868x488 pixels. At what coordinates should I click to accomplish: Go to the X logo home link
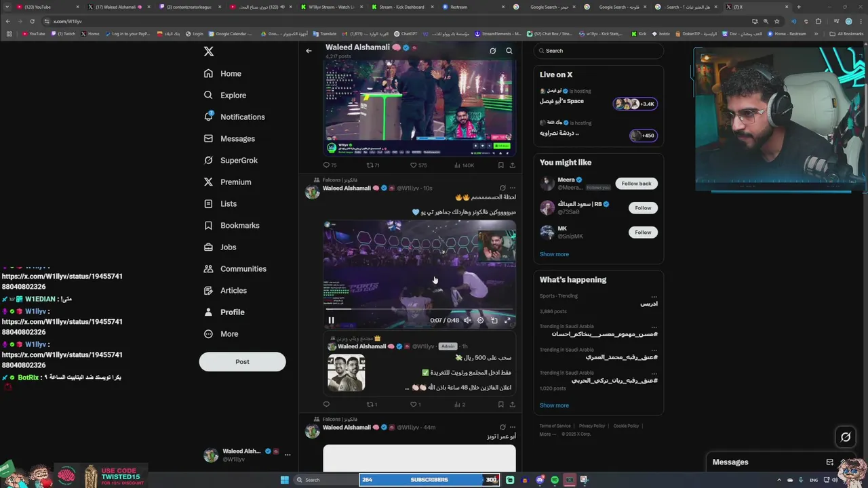coord(209,52)
